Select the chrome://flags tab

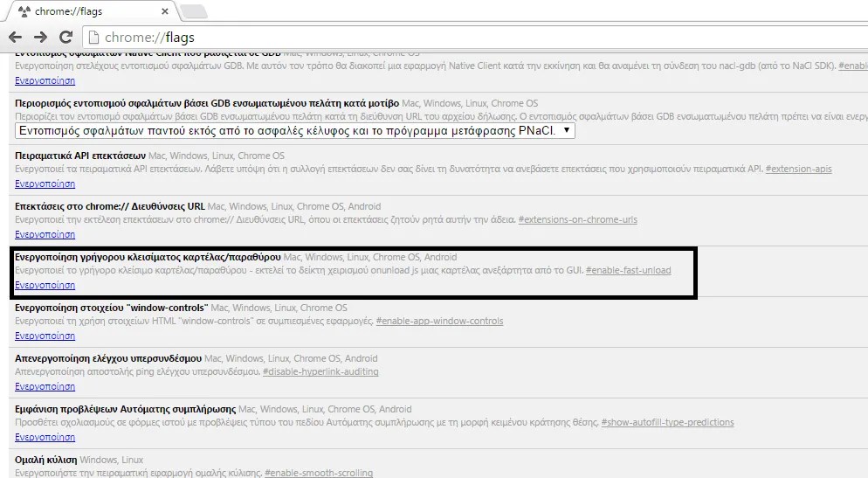(92, 11)
